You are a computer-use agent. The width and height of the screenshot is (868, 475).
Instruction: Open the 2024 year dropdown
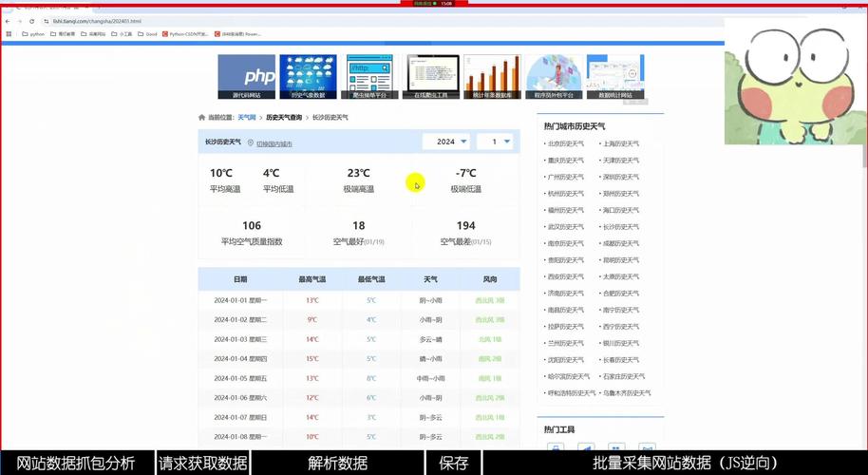click(446, 142)
